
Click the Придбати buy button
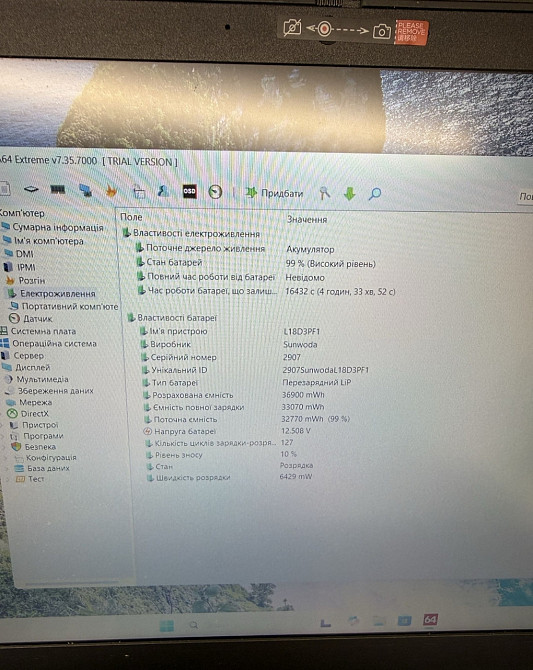pos(274,193)
